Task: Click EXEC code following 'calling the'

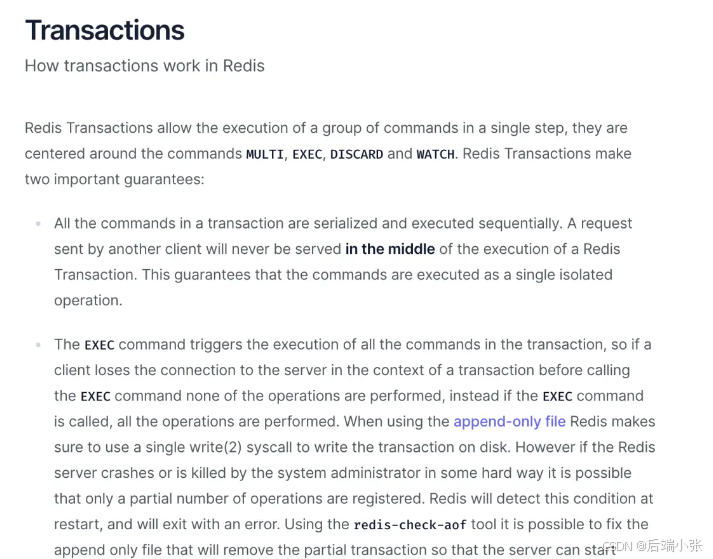Action: click(95, 397)
